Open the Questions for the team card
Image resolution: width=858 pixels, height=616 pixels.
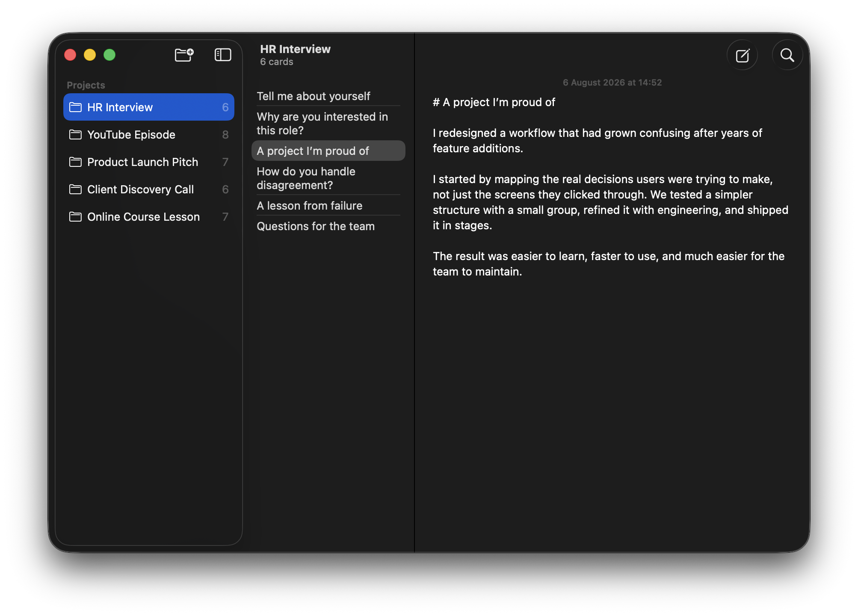[x=328, y=226]
